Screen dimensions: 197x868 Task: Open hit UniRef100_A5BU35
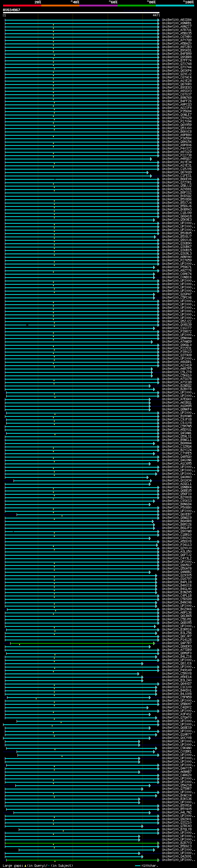point(177,33)
